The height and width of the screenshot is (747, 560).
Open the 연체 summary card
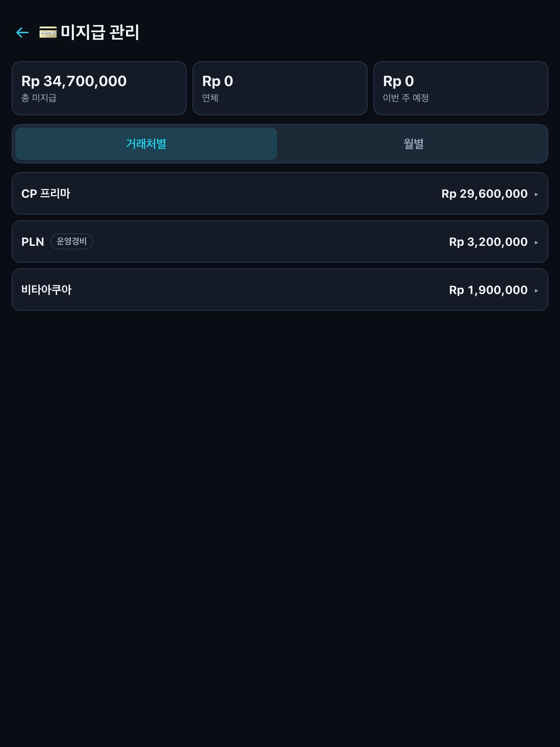click(280, 88)
